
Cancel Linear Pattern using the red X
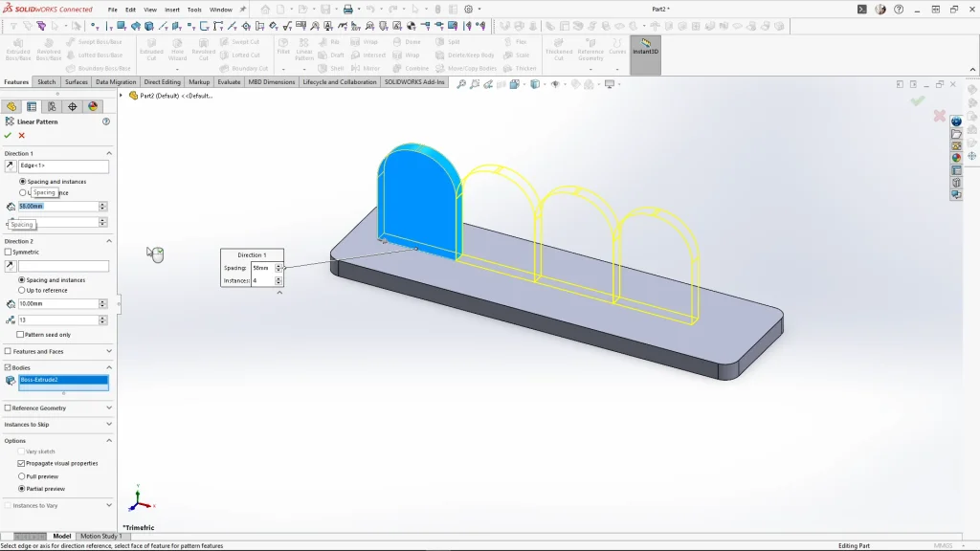(21, 135)
